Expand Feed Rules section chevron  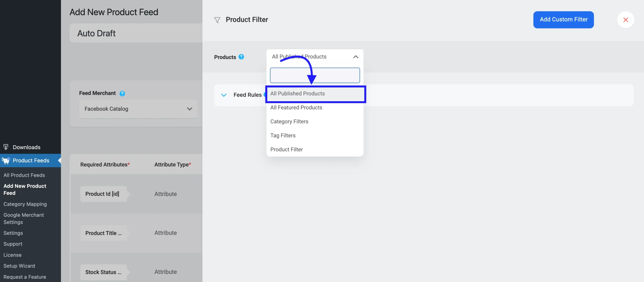(224, 95)
